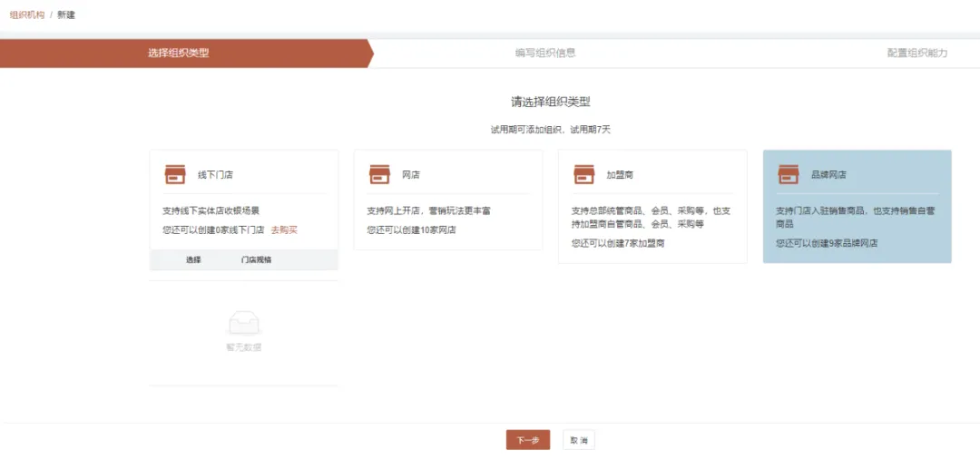Click the 网店 store icon

tap(378, 174)
